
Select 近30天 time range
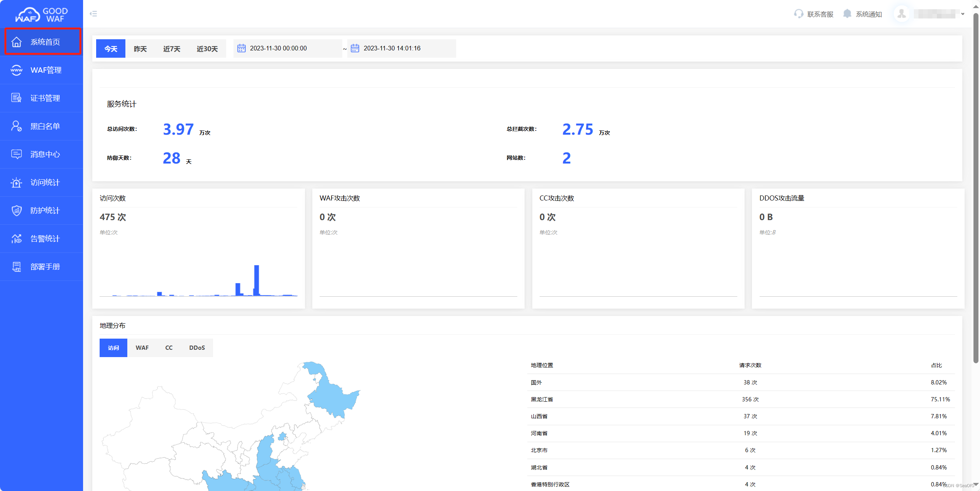tap(207, 49)
